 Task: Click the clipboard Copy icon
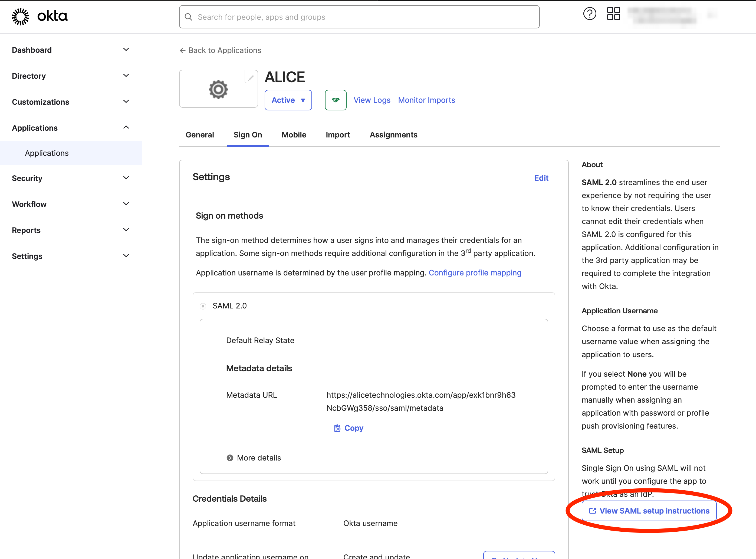click(x=337, y=428)
